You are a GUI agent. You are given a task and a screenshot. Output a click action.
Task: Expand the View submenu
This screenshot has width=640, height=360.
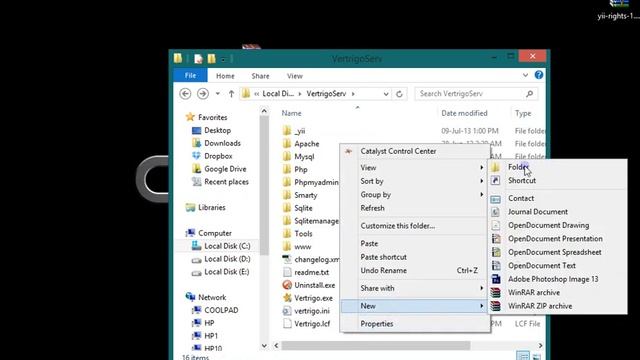[x=415, y=168]
